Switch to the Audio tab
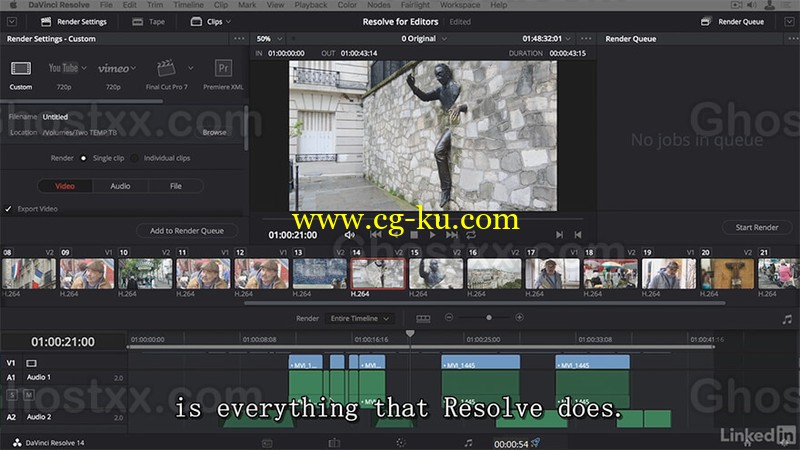The height and width of the screenshot is (450, 800). click(120, 186)
